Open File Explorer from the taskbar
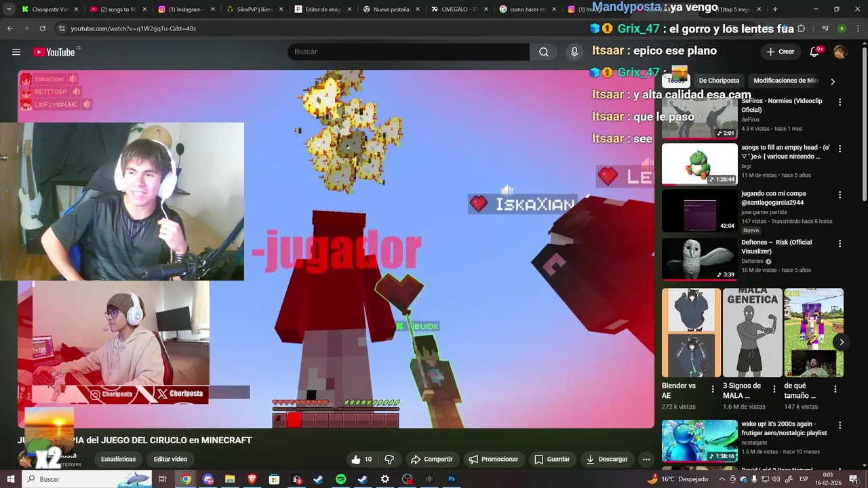This screenshot has height=488, width=868. click(x=230, y=479)
